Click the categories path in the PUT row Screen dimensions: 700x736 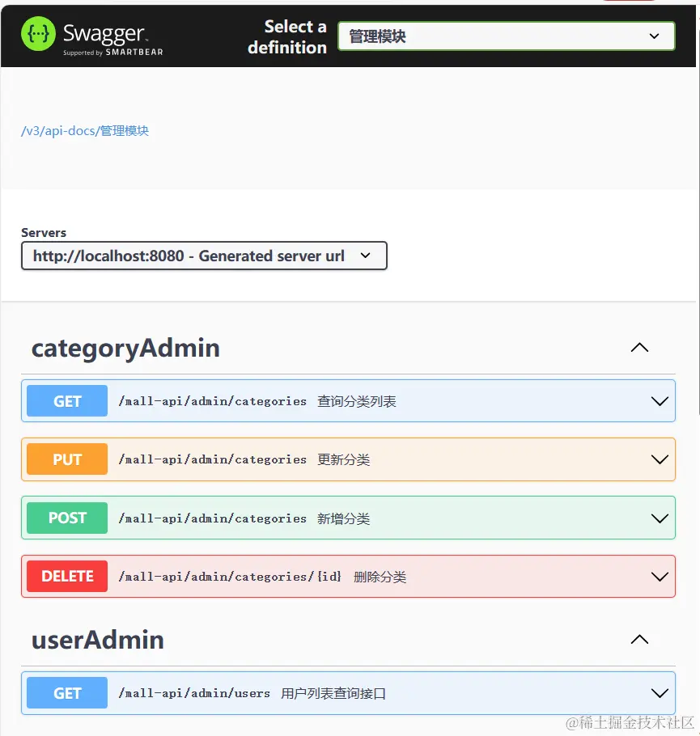click(x=212, y=459)
